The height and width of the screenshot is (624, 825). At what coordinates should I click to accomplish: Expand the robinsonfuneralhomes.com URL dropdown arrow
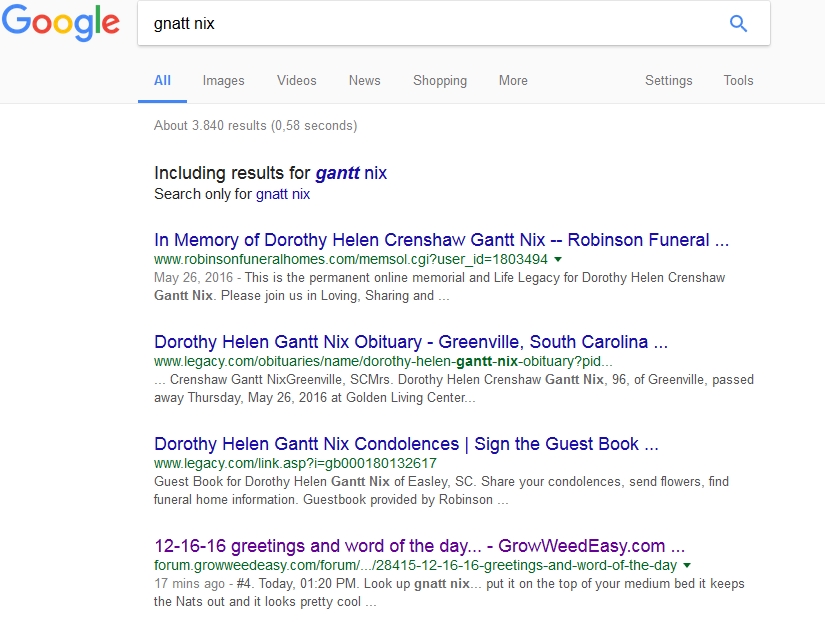point(558,260)
